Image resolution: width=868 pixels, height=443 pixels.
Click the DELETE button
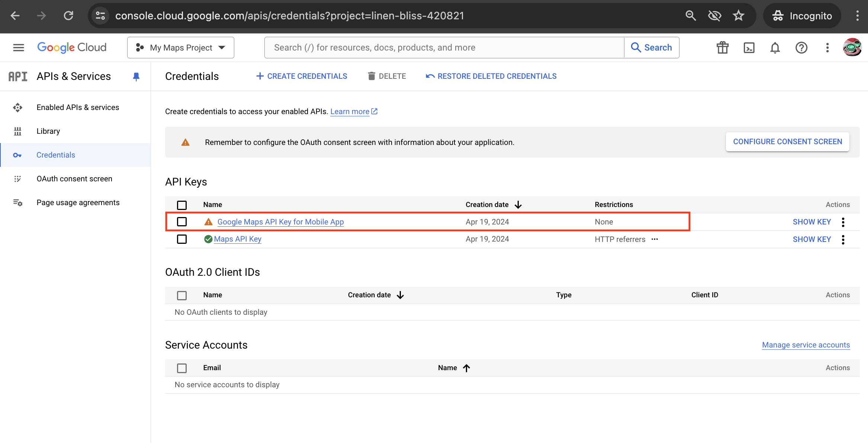point(387,76)
